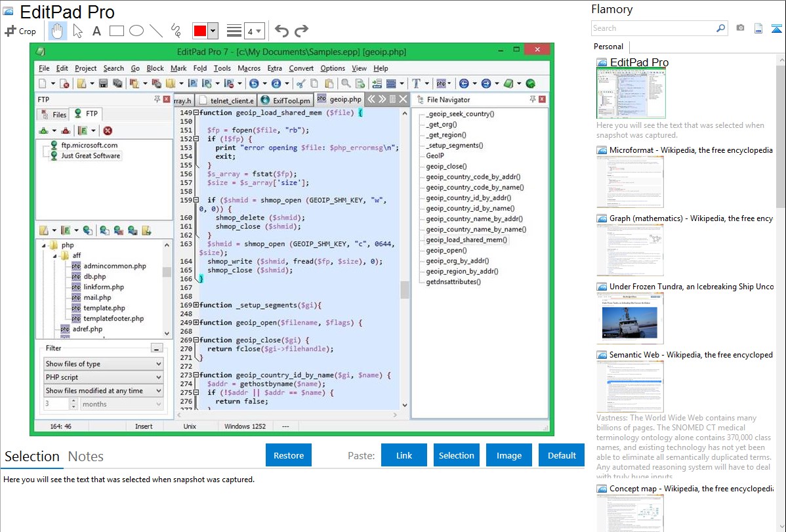
Task: Open the Show files of type dropdown
Action: (x=103, y=363)
